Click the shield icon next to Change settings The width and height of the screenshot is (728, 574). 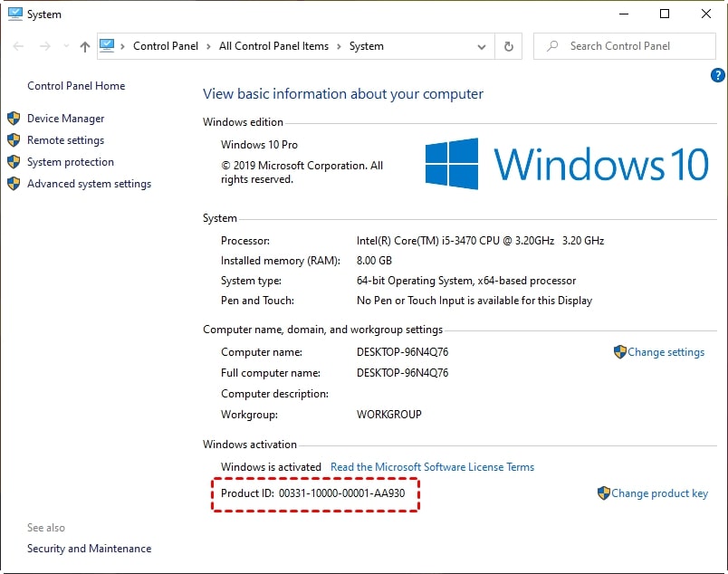[622, 352]
